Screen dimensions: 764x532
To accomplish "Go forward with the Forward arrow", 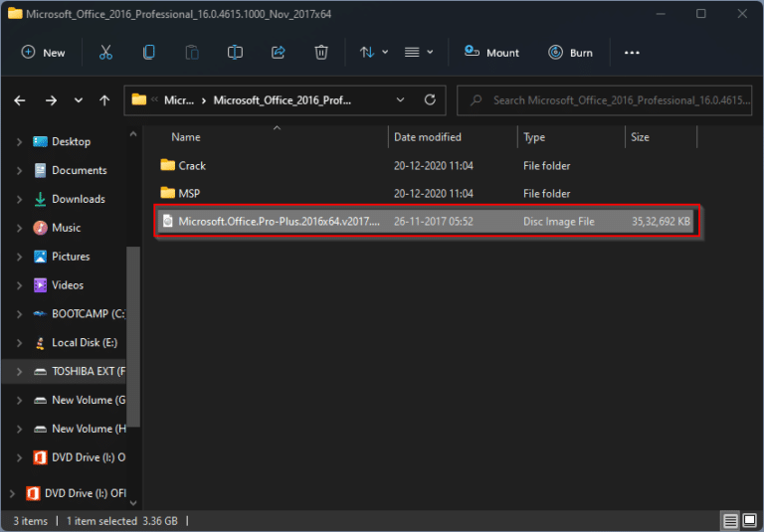I will point(51,100).
